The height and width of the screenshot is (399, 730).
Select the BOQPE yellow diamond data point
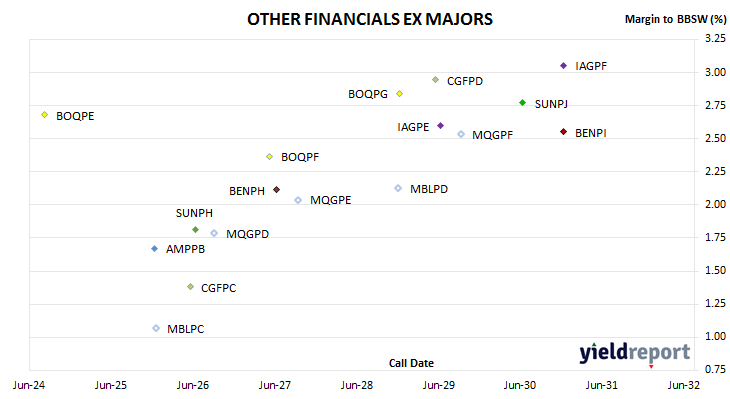click(45, 115)
